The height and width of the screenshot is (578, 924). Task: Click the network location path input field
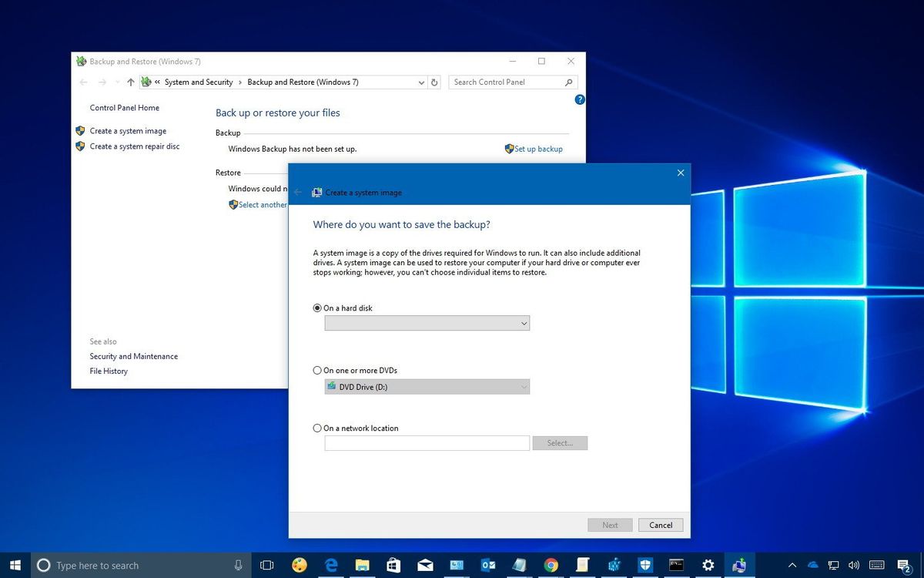[427, 443]
